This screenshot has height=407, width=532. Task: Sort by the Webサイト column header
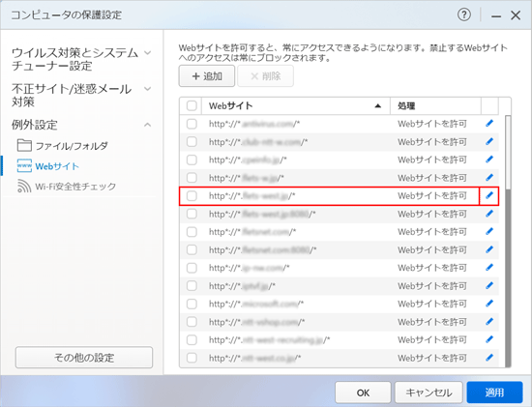(x=296, y=105)
